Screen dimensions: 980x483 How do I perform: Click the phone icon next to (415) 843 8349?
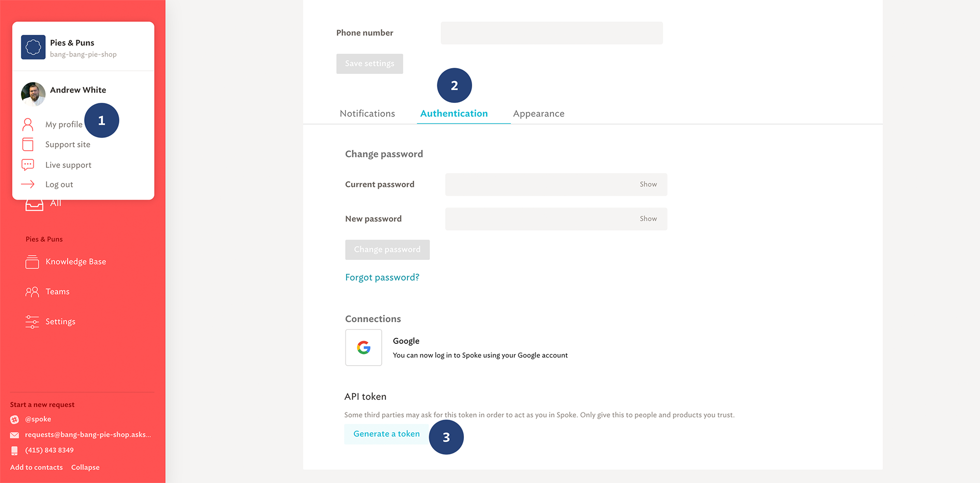tap(14, 451)
